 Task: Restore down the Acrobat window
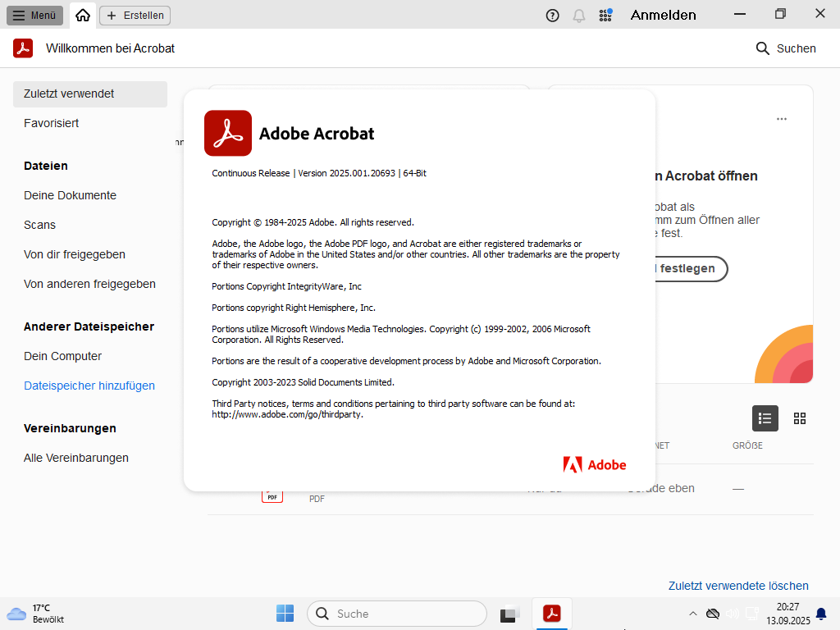point(781,15)
